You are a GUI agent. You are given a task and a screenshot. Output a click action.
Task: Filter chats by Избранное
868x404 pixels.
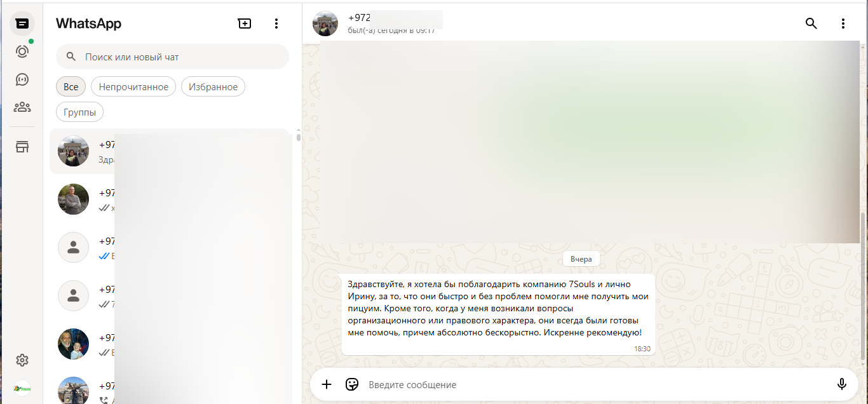tap(213, 87)
